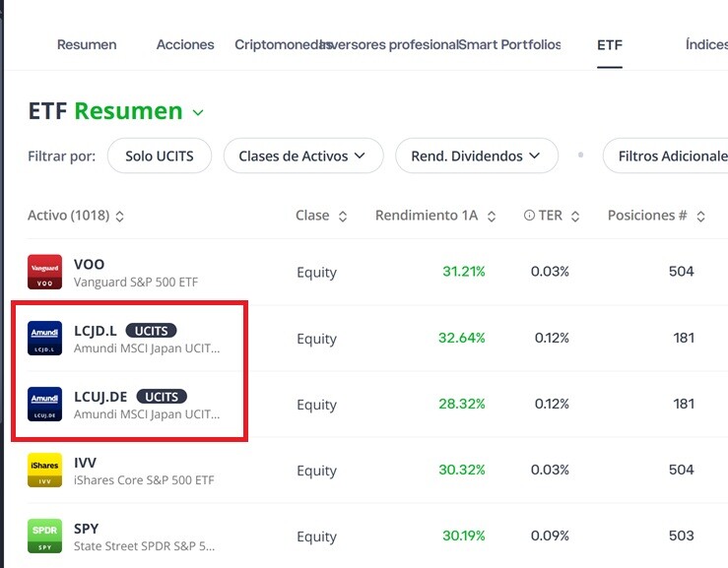Open the VOO ticker link
The image size is (728, 568).
point(89,264)
